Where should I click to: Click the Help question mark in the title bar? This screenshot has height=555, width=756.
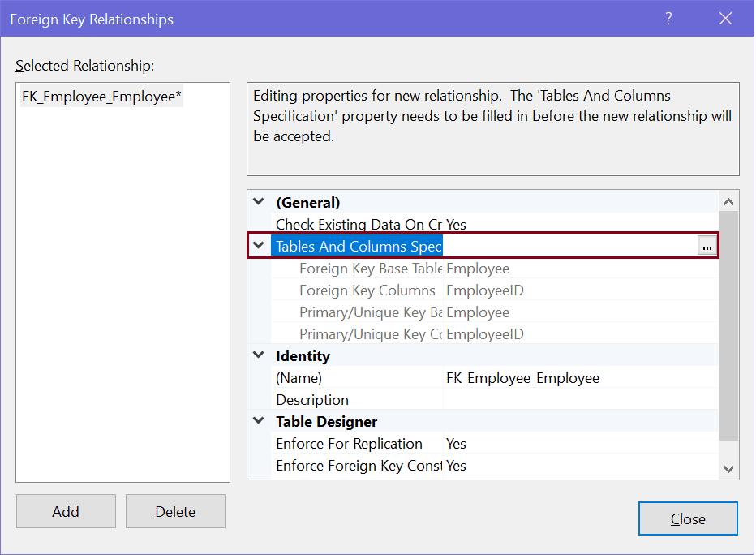[667, 18]
